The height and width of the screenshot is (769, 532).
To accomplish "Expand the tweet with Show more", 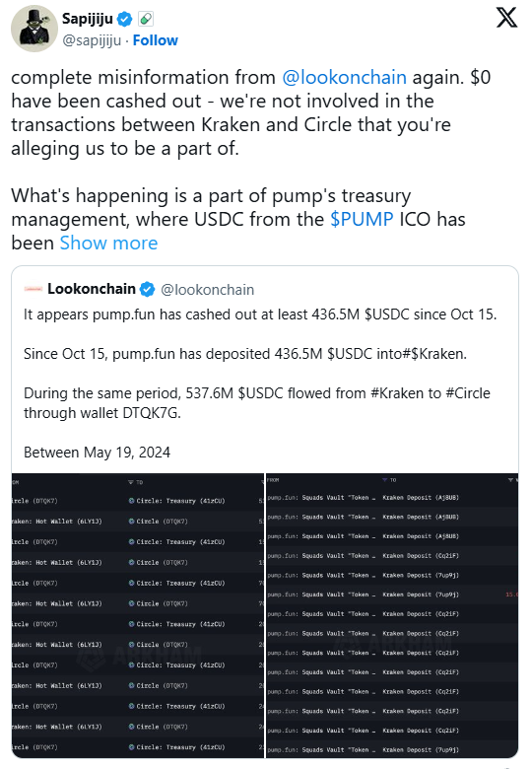I will 108,244.
